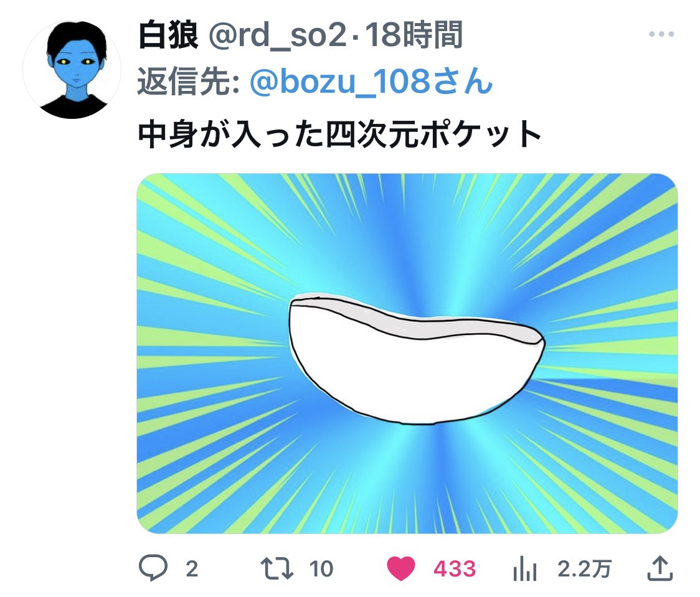Open the 18時間 timestamp
The image size is (700, 597).
pyautogui.click(x=414, y=35)
